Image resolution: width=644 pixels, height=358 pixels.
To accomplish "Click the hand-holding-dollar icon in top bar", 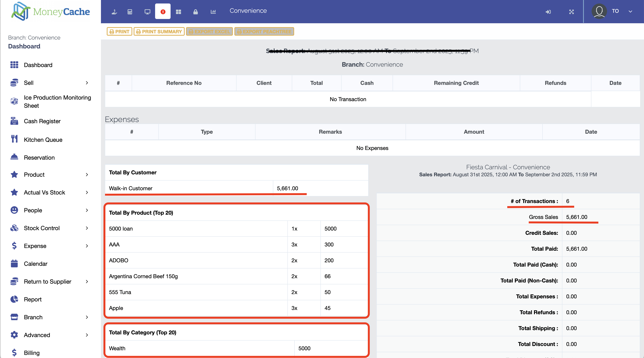I will 114,11.
